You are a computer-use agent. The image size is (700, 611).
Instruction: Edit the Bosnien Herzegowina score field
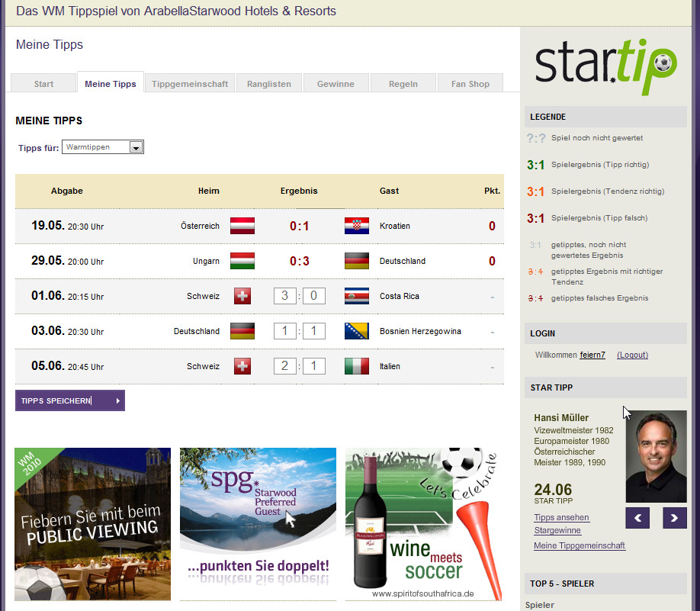314,331
